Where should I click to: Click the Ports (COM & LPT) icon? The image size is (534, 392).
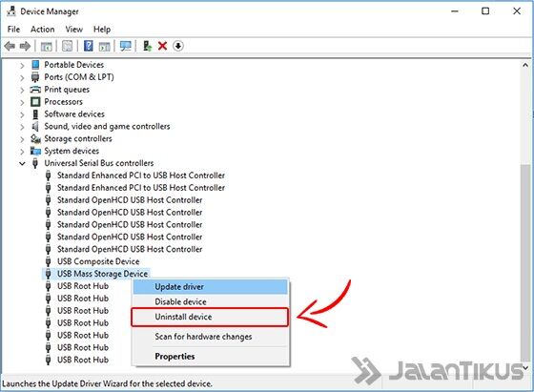coord(35,77)
